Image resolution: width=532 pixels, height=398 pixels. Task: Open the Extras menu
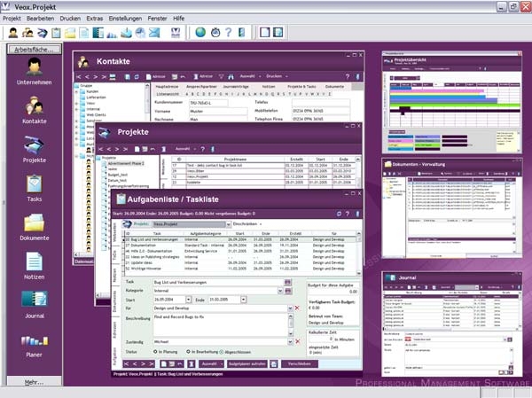pos(95,18)
